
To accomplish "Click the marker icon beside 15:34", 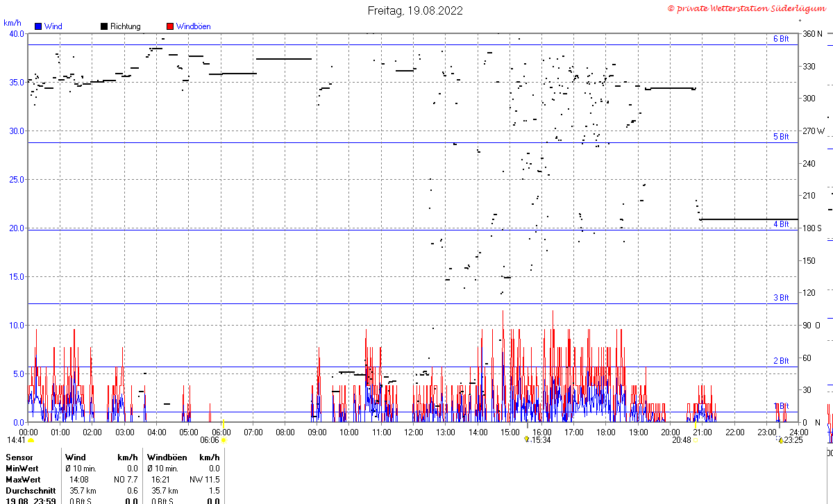I will [x=527, y=439].
